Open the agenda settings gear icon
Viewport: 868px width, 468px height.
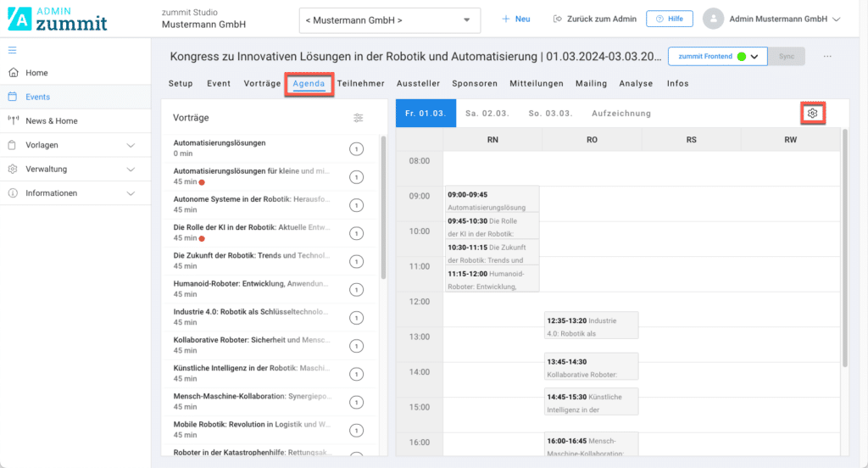(812, 113)
